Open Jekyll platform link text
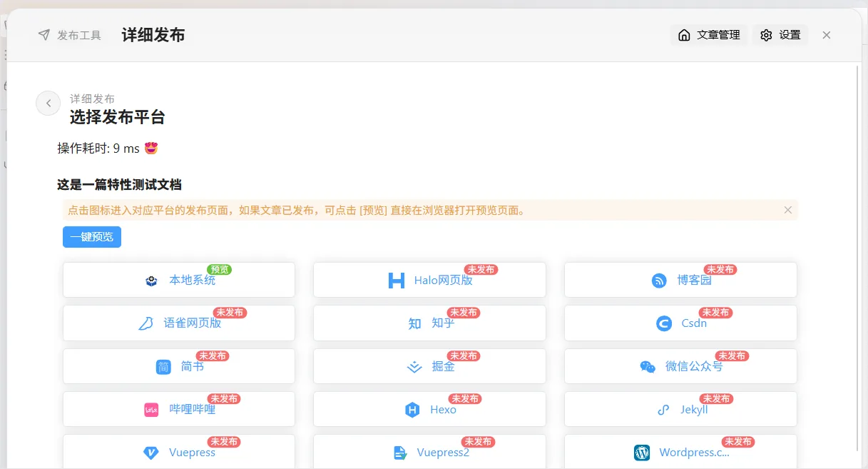 694,410
